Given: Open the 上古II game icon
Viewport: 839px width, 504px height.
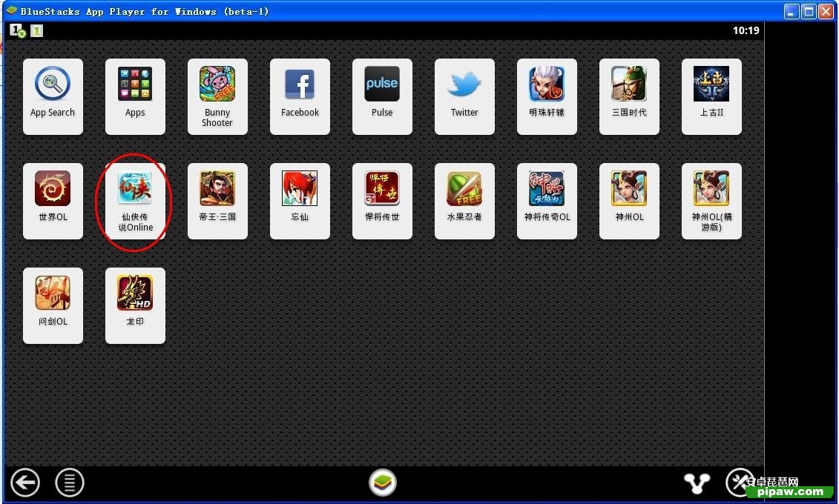Looking at the screenshot, I should pyautogui.click(x=711, y=96).
